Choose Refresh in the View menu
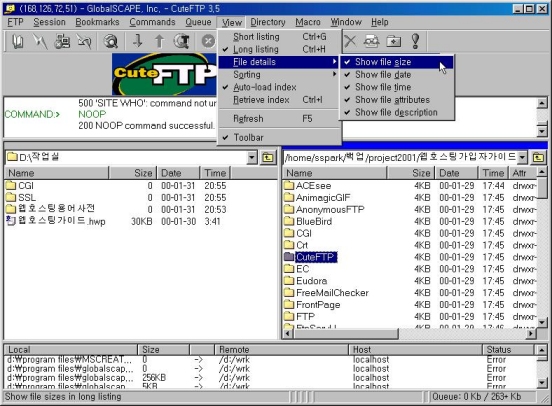 pyautogui.click(x=280, y=119)
